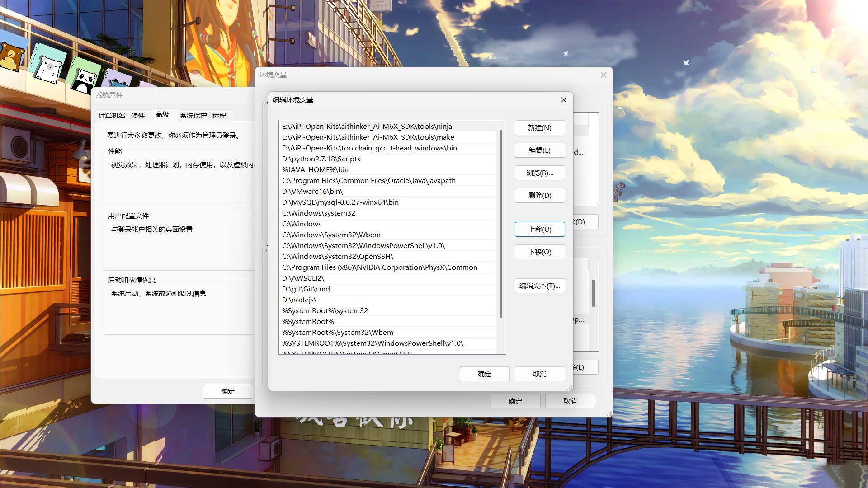Click 确定 in the 环境变量 window

pyautogui.click(x=515, y=401)
